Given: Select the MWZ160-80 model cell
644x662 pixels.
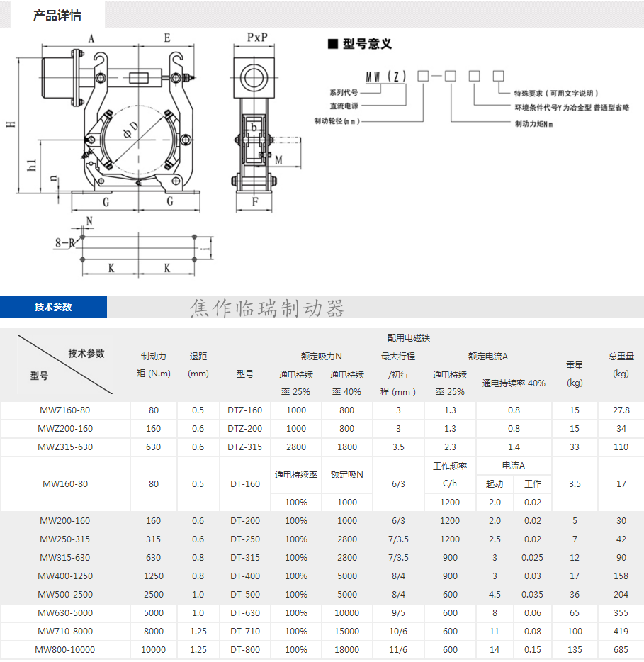Looking at the screenshot, I should [64, 410].
